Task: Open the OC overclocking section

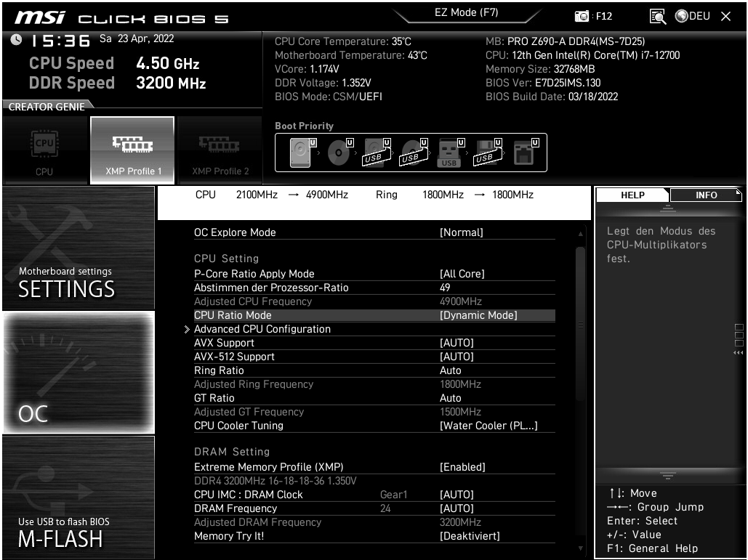Action: pos(79,373)
